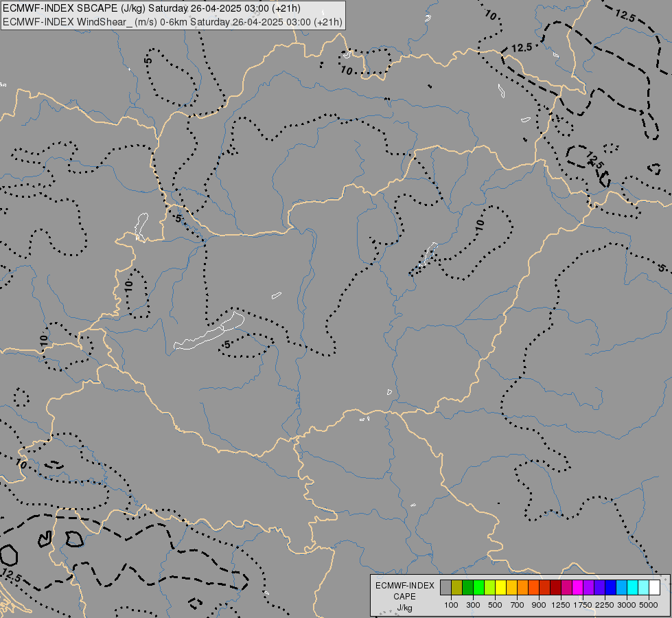Image resolution: width=672 pixels, height=618 pixels.
Task: Click the WindShear 0-6km title line
Action: pos(172,22)
